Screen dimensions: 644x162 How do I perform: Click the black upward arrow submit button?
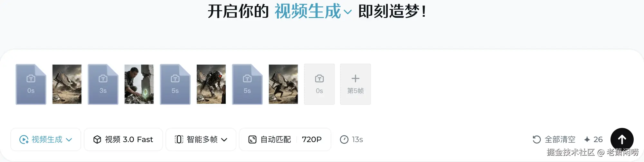point(622,139)
